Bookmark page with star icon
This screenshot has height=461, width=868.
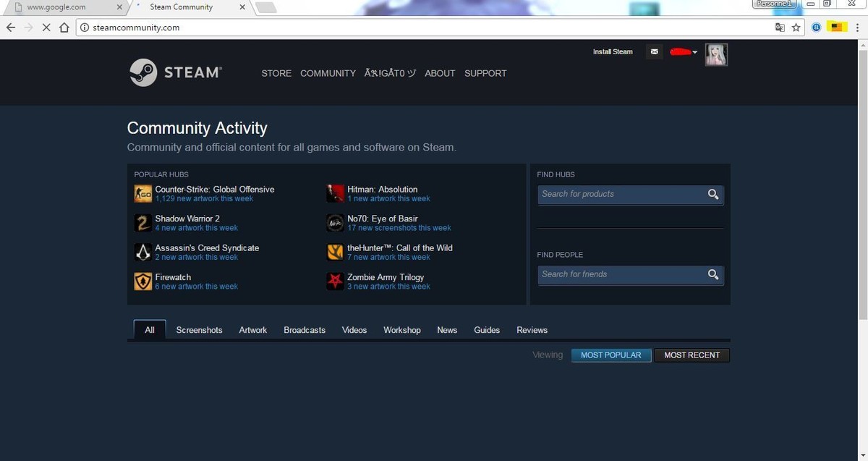(x=796, y=28)
